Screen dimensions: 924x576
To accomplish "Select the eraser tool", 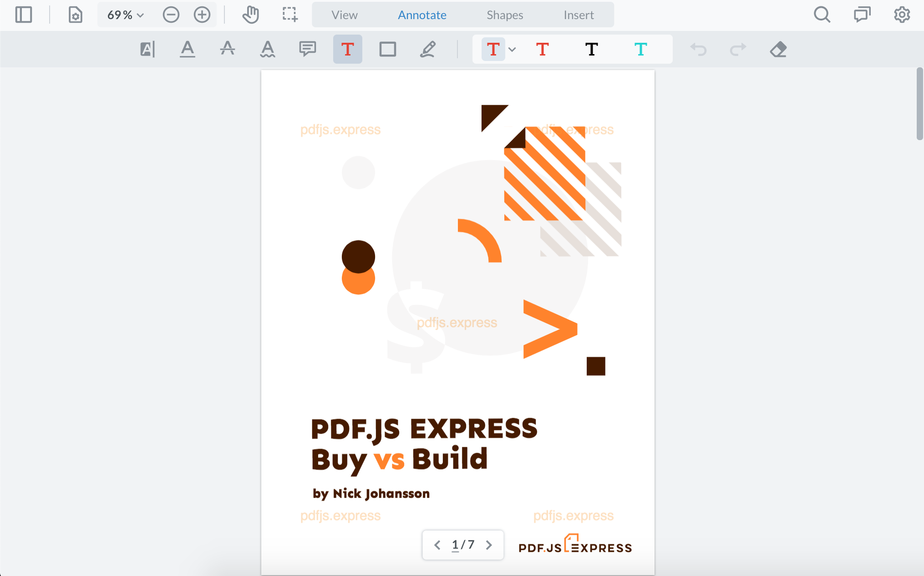I will click(x=778, y=49).
